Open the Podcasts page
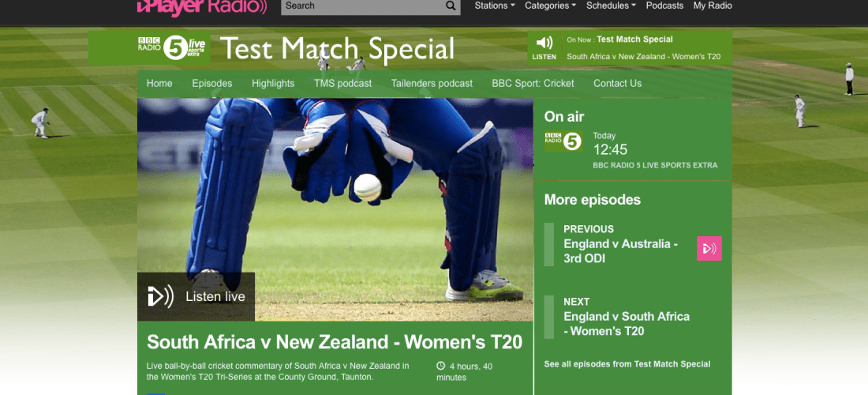This screenshot has width=868, height=395. (664, 6)
